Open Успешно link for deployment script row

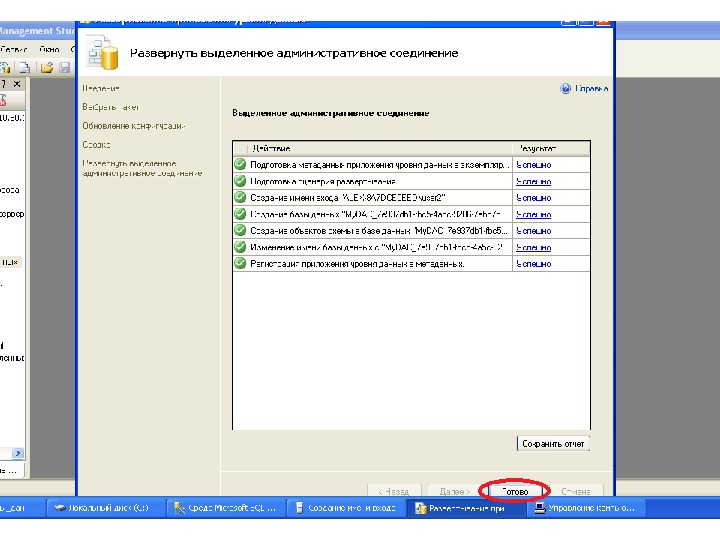(534, 182)
